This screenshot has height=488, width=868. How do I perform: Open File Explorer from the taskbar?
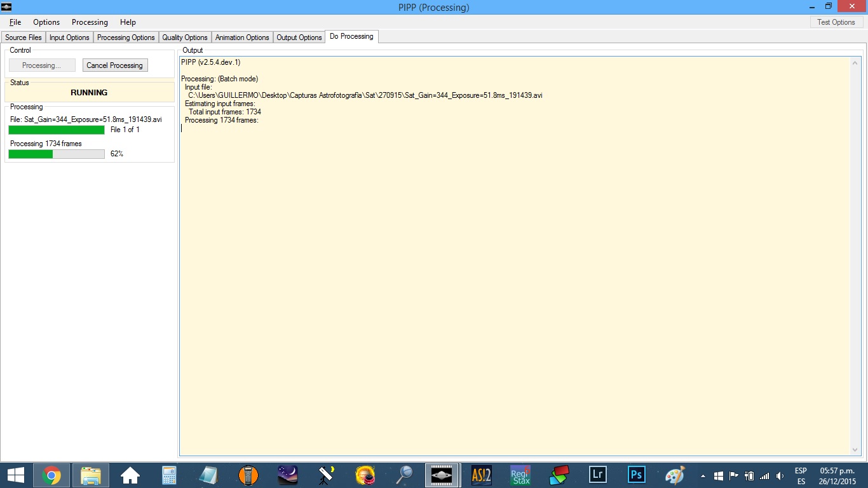click(x=91, y=475)
